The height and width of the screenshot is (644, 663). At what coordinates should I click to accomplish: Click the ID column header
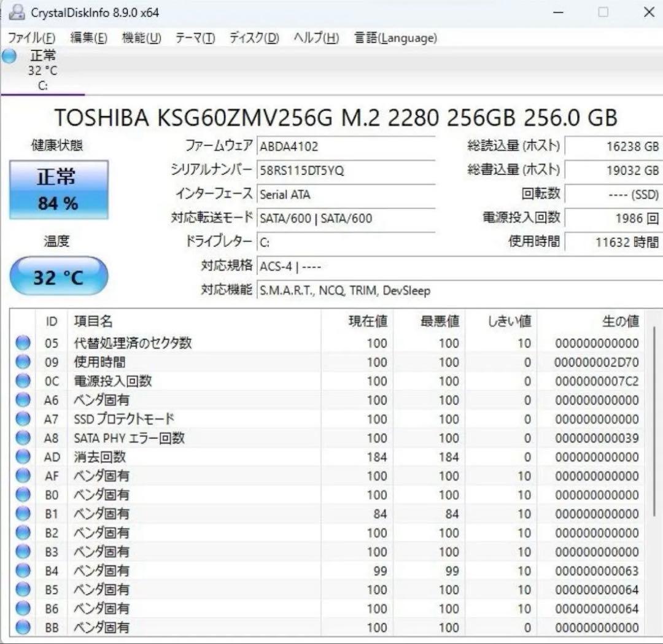[51, 321]
